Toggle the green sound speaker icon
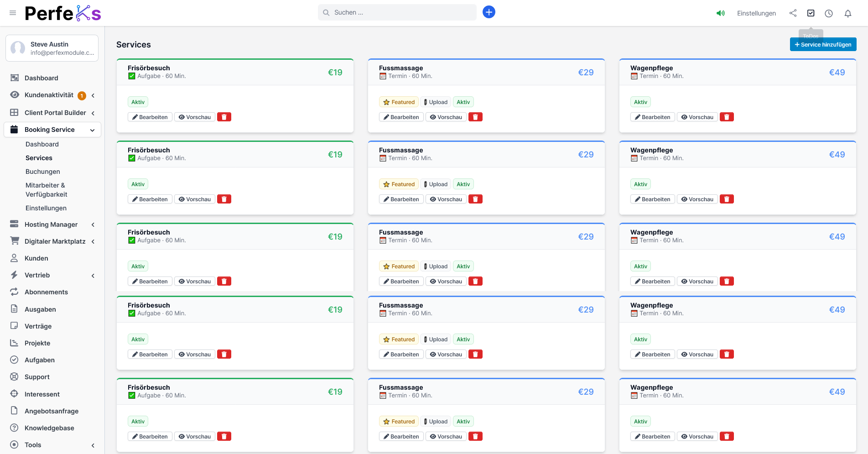This screenshot has width=868, height=454. 720,13
